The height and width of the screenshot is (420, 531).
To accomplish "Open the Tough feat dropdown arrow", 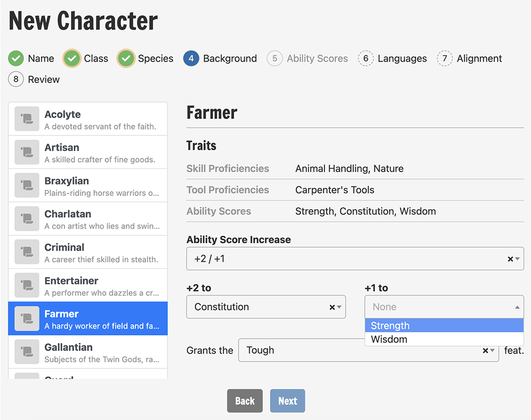I will [x=492, y=350].
